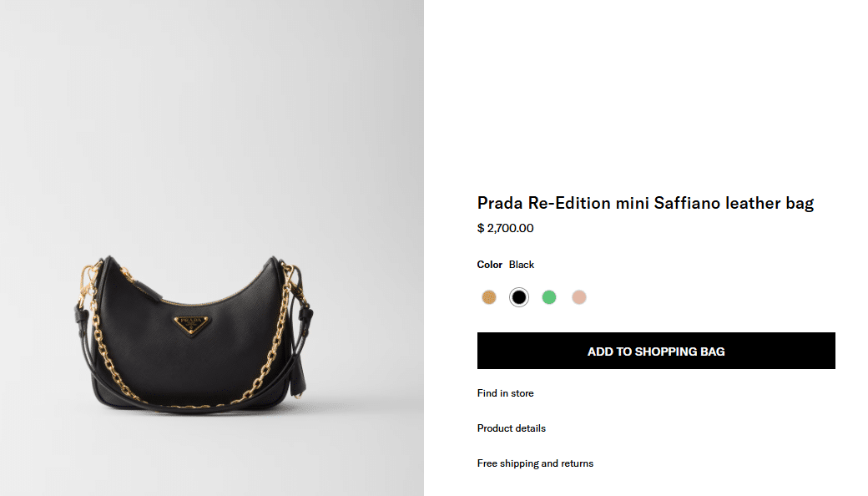The height and width of the screenshot is (496, 868).
Task: Click the selected color name Black
Action: [x=522, y=265]
